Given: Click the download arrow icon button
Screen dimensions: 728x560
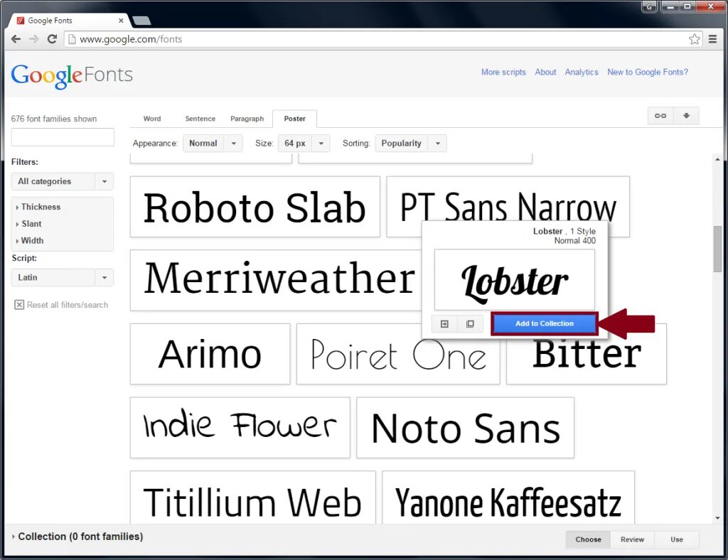Looking at the screenshot, I should coord(686,116).
